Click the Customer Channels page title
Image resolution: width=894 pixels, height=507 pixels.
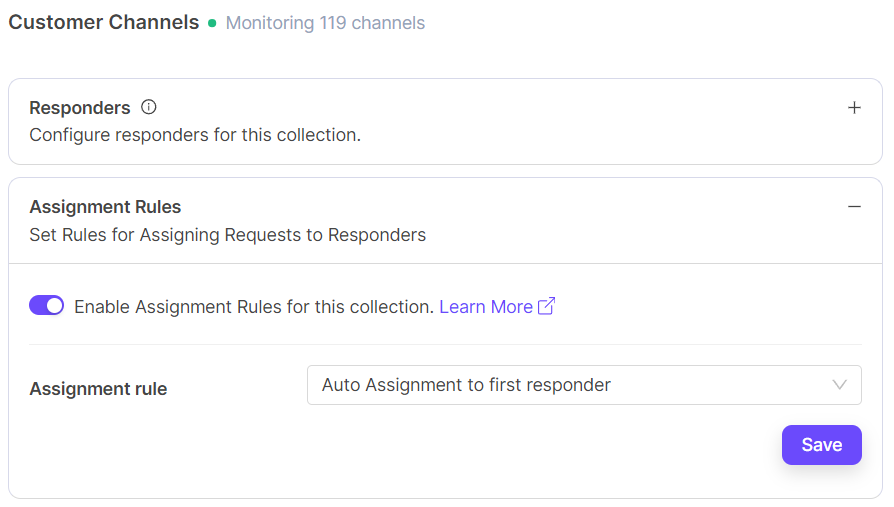(x=104, y=22)
